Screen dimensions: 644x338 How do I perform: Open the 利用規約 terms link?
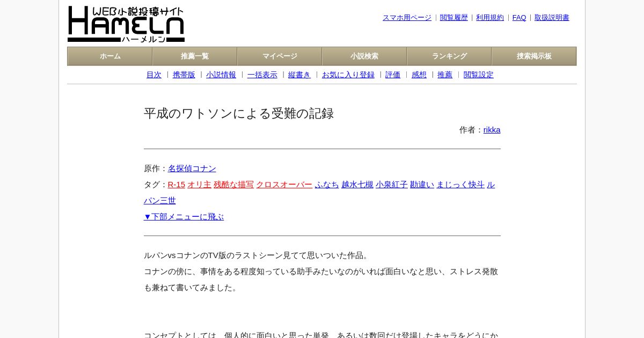point(490,18)
